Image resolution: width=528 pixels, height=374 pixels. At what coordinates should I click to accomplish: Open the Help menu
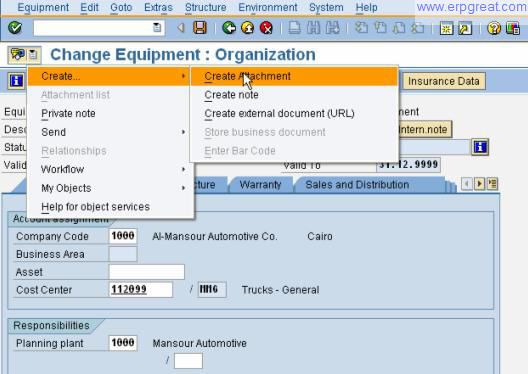366,7
